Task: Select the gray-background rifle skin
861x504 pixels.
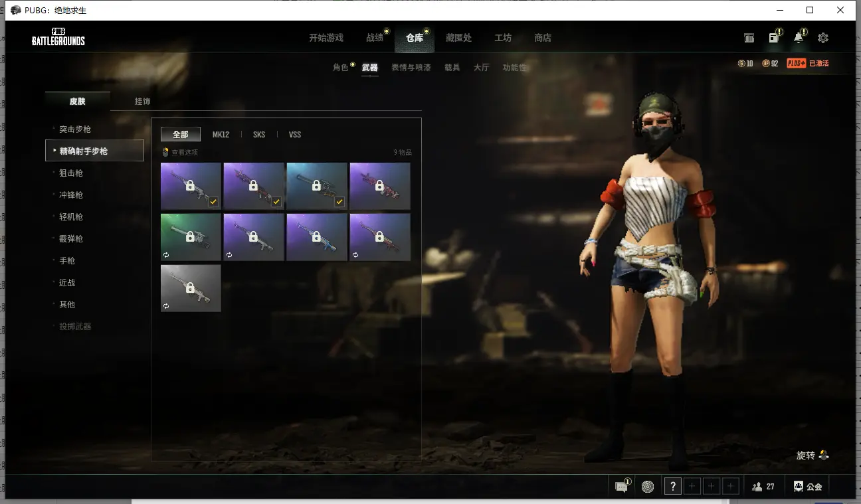Action: click(x=191, y=288)
